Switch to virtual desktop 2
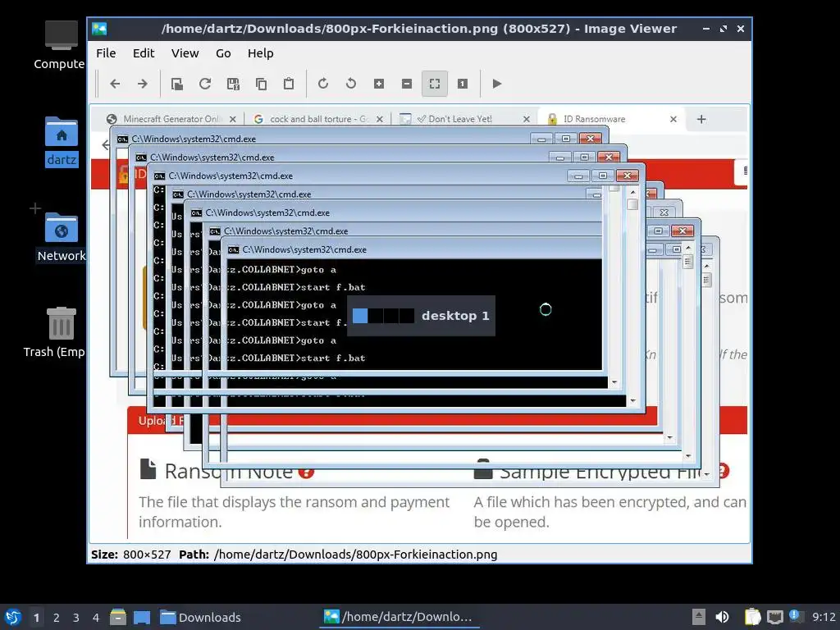This screenshot has width=840, height=630. pos(57,617)
